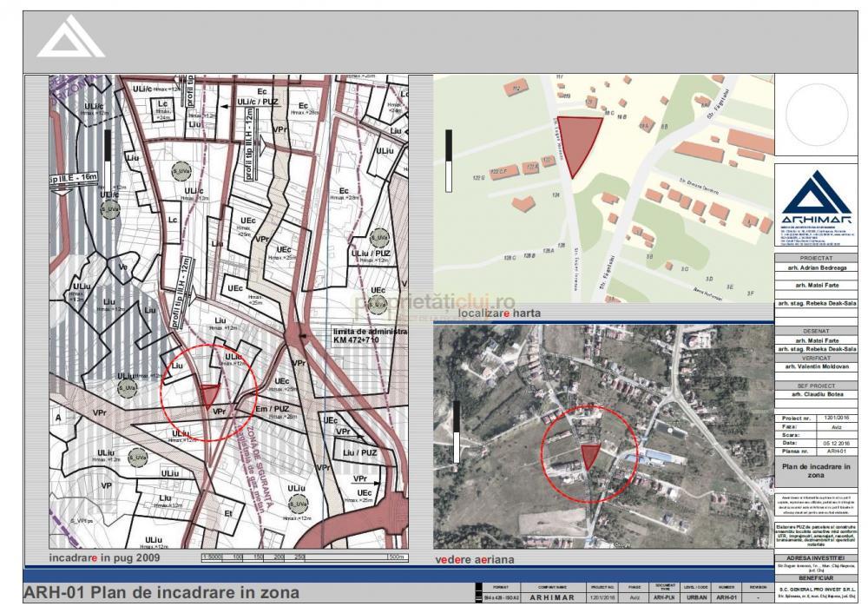868x613 pixels.
Task: Click the '128 C' house number on the locator map
Action: pos(510,258)
